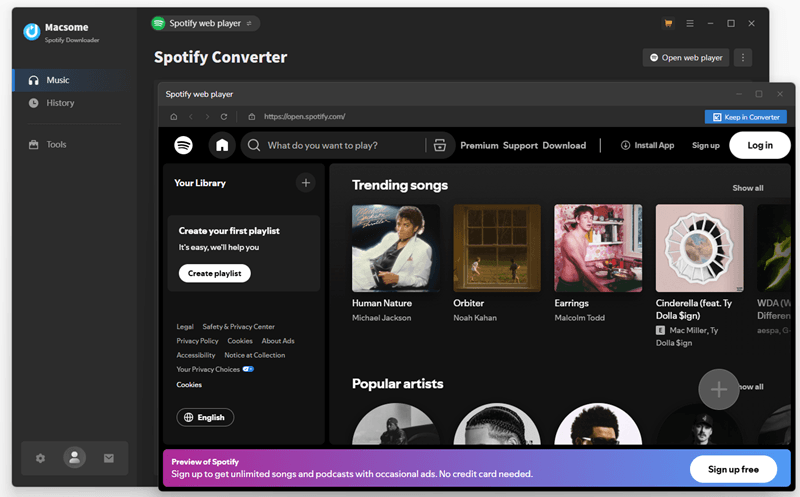Open Your Privacy Choices link
800x497 pixels.
pyautogui.click(x=215, y=369)
